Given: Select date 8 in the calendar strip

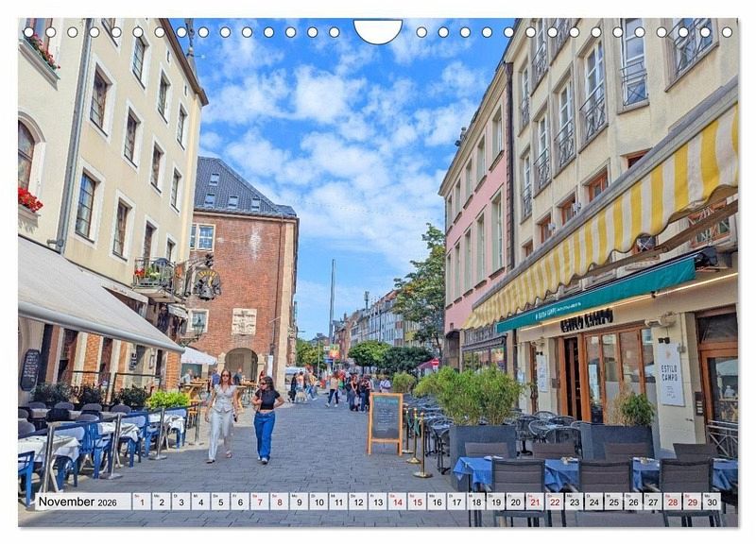Looking at the screenshot, I should coord(279,502).
